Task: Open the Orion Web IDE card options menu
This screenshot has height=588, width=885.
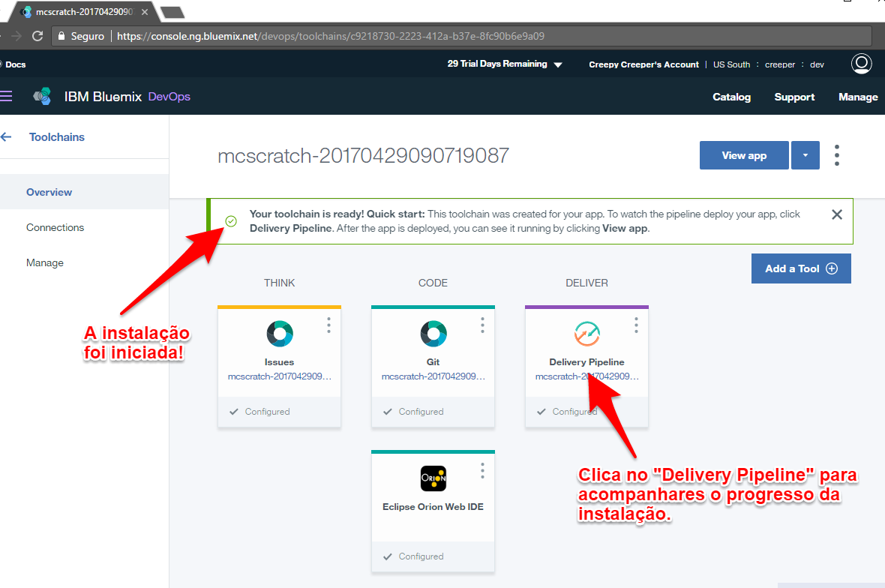Action: [x=482, y=471]
